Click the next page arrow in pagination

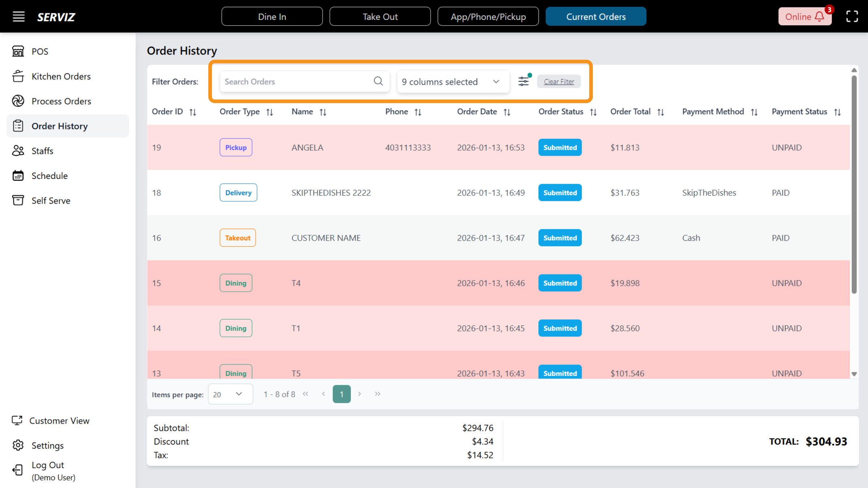coord(359,394)
